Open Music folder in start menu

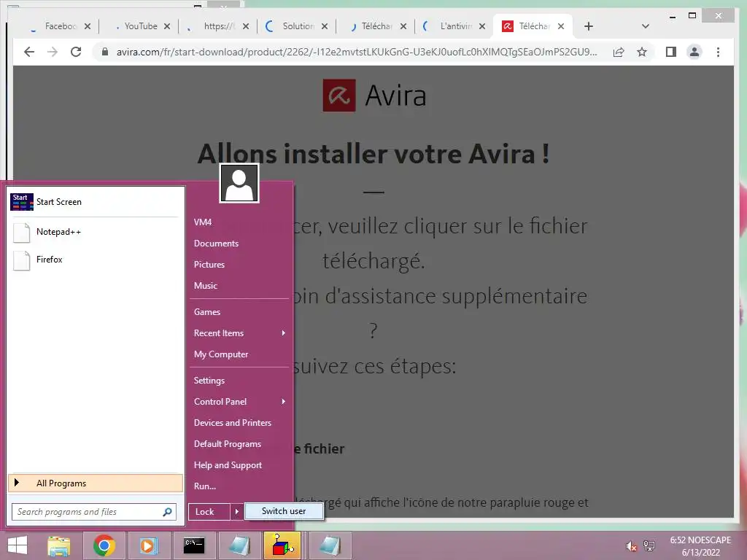[205, 286]
